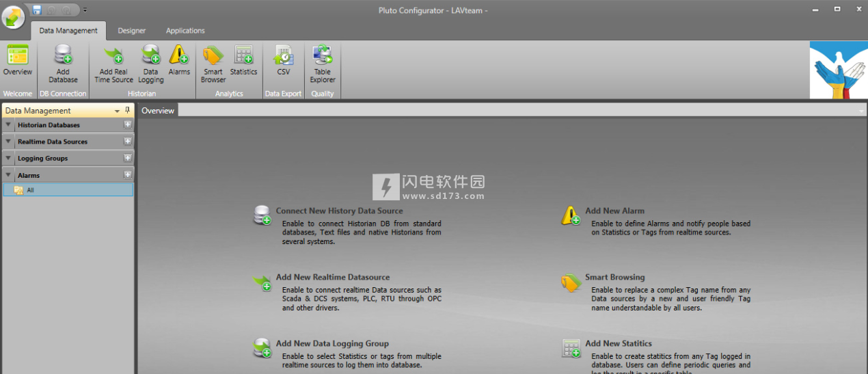Screen dimensions: 868x374
Task: Open the quick access toolbar customize dropdown
Action: [x=85, y=10]
